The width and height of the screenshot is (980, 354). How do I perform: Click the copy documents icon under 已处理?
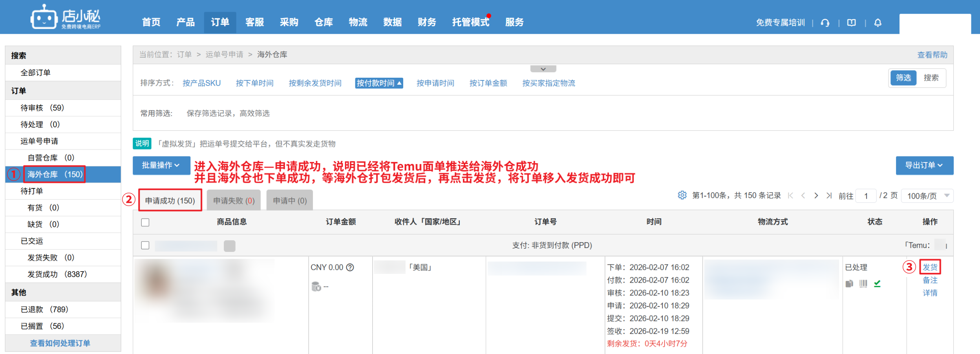(849, 283)
